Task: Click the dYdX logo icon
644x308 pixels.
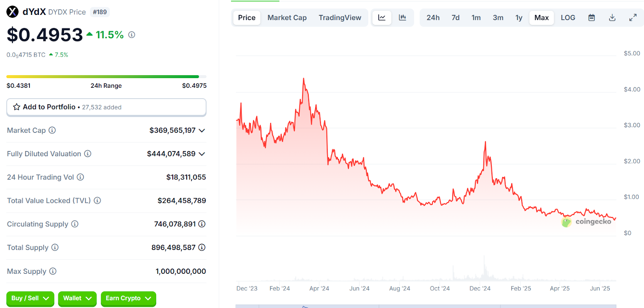Action: pyautogui.click(x=12, y=12)
